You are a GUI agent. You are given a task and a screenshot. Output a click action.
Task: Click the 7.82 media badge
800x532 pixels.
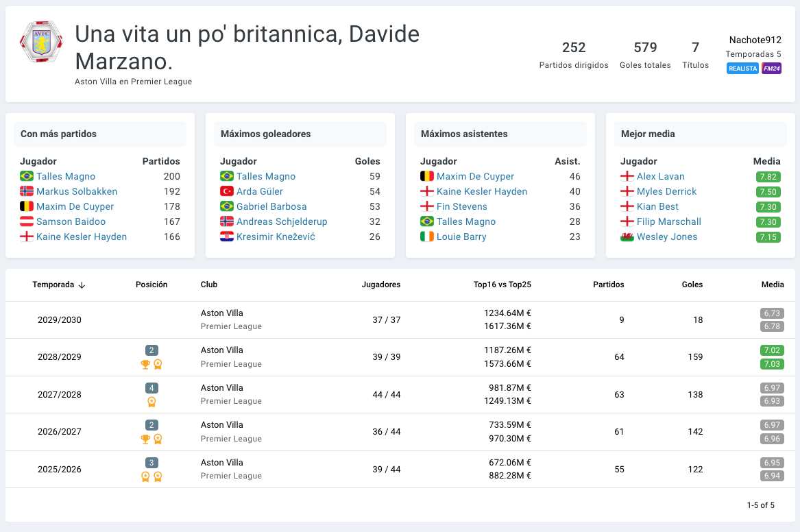click(x=768, y=177)
